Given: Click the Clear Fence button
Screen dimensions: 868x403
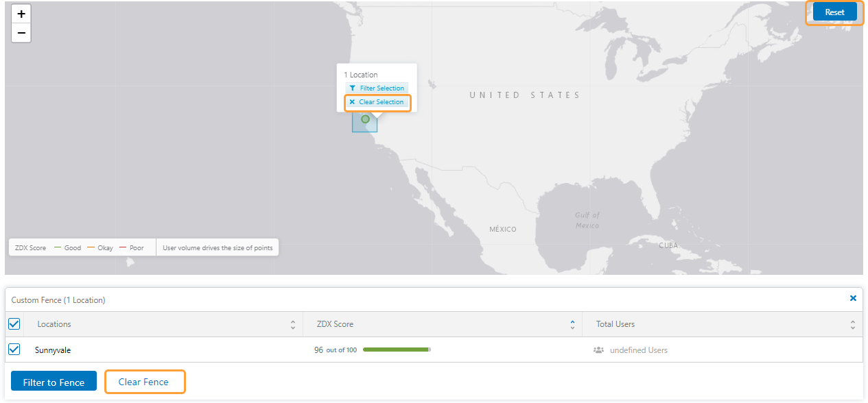Looking at the screenshot, I should tap(145, 381).
